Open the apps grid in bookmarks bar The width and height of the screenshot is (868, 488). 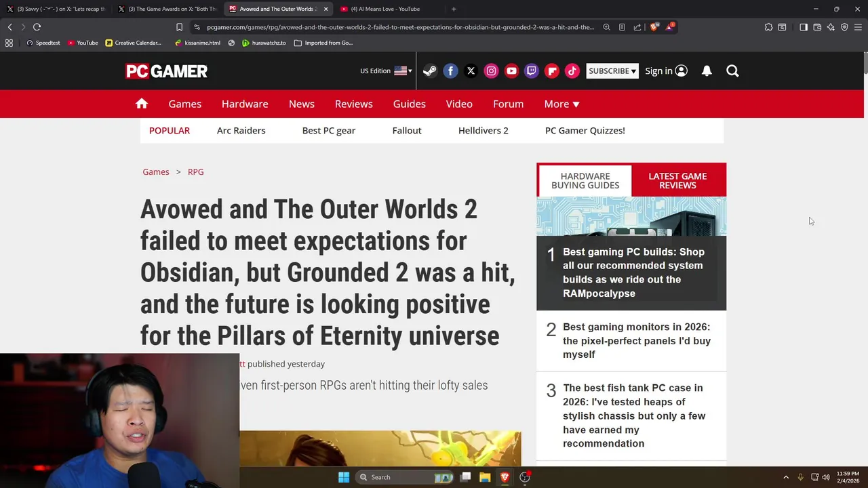tap(9, 43)
